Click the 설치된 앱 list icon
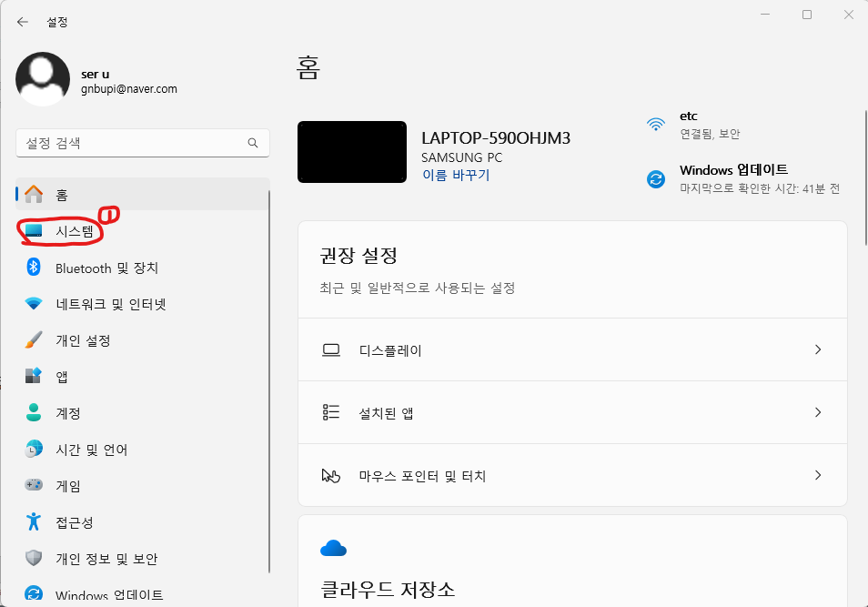This screenshot has width=868, height=607. click(331, 412)
